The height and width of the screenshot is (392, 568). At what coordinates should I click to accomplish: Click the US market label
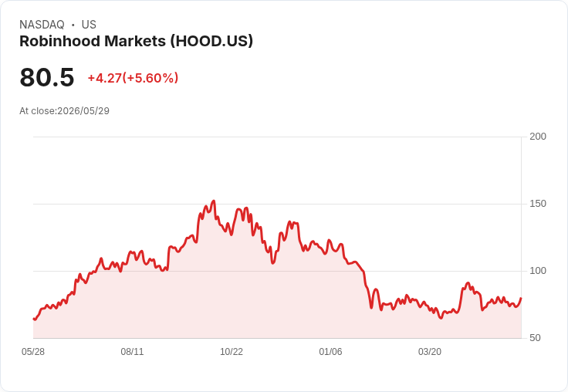coord(89,25)
